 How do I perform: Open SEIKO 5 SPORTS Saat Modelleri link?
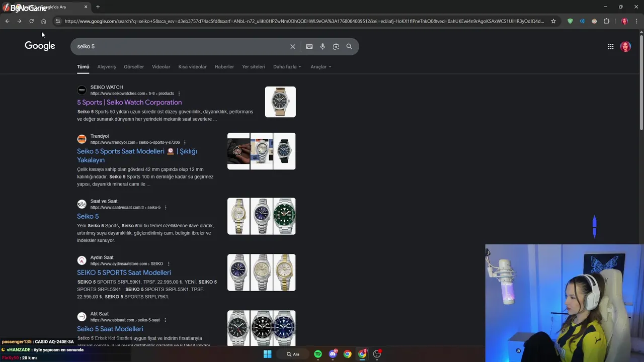pyautogui.click(x=124, y=273)
